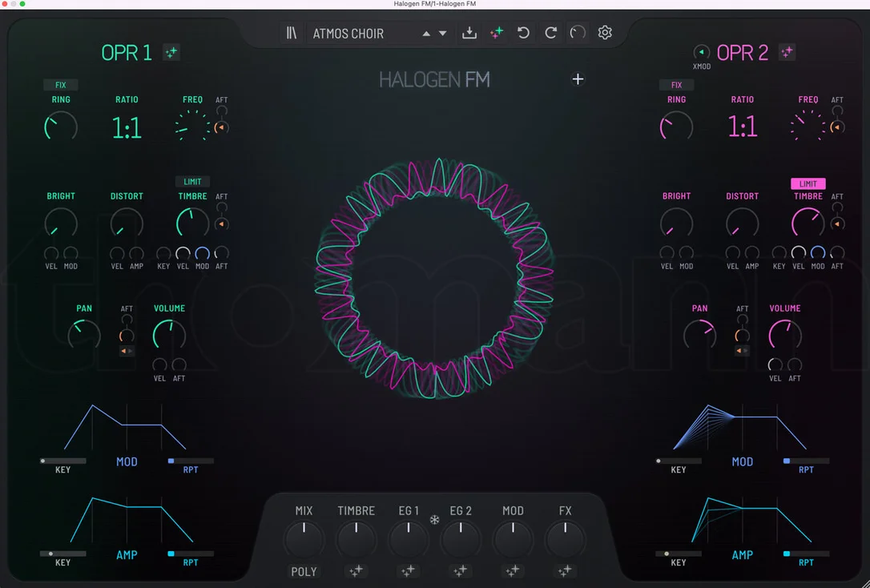Click the plus button beside HALOGEN FM
The width and height of the screenshot is (870, 588).
pos(578,79)
